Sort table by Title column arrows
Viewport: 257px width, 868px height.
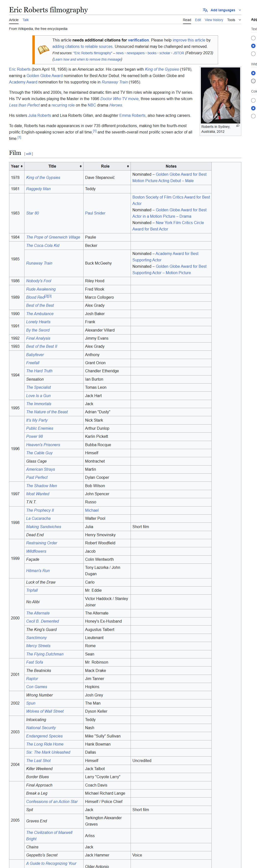(81, 166)
